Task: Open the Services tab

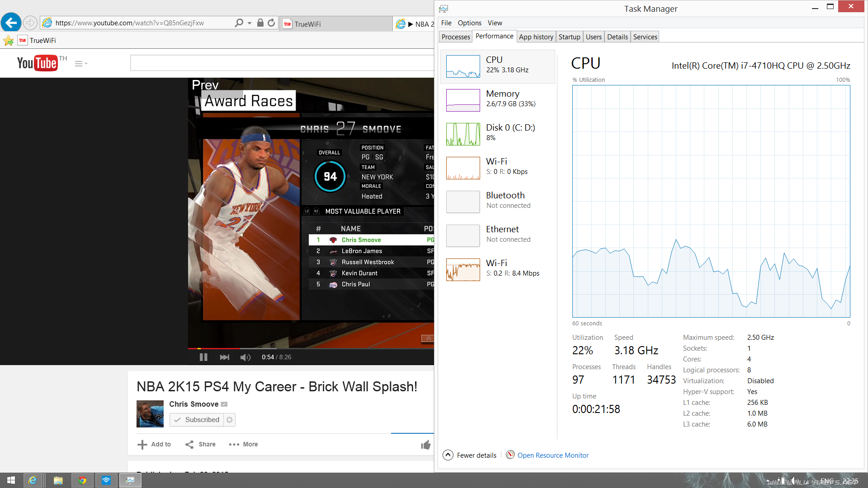Action: point(645,37)
